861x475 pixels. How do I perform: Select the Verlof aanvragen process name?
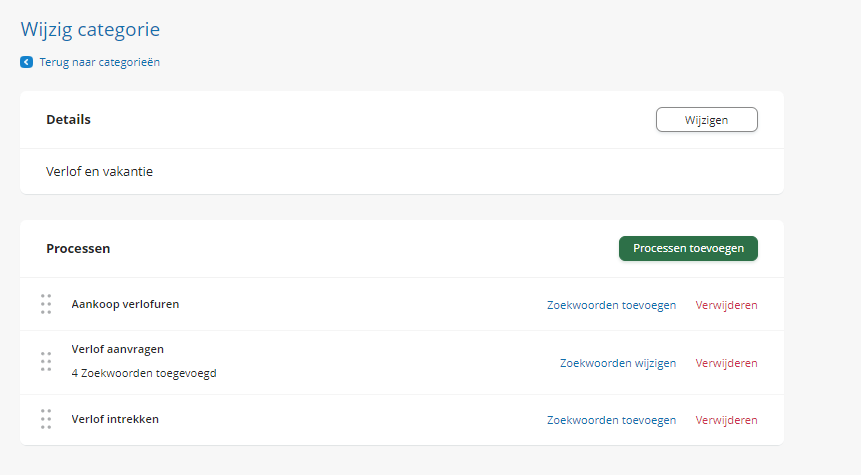point(118,349)
